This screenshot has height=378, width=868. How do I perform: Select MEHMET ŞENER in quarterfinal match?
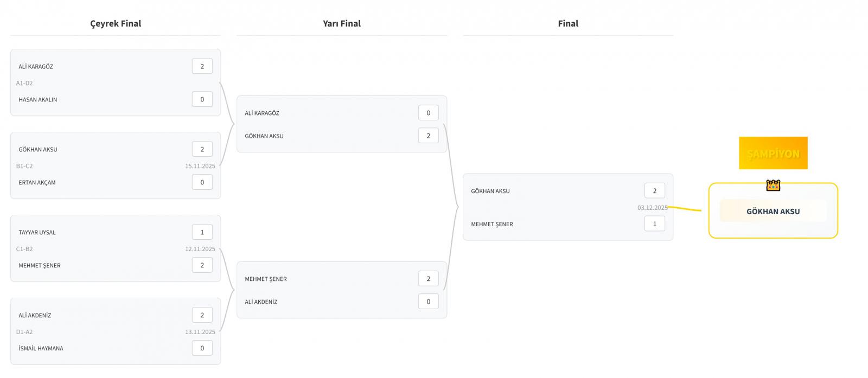tap(40, 266)
